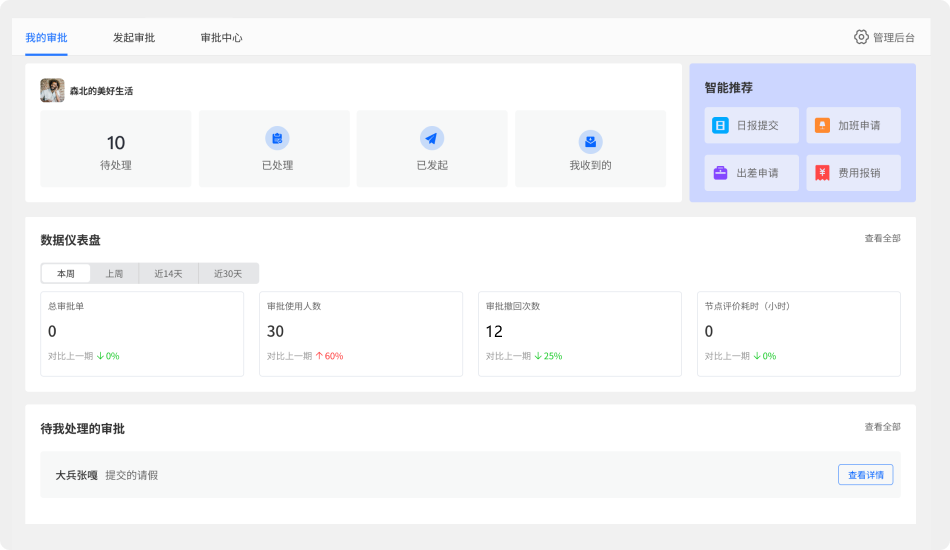
Task: Open the 待处理 card showing 10
Action: 115,149
